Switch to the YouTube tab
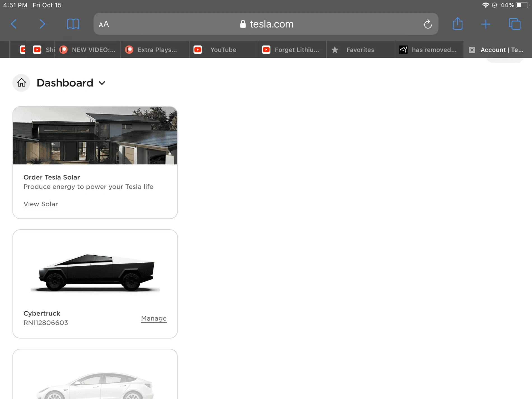 (x=223, y=50)
